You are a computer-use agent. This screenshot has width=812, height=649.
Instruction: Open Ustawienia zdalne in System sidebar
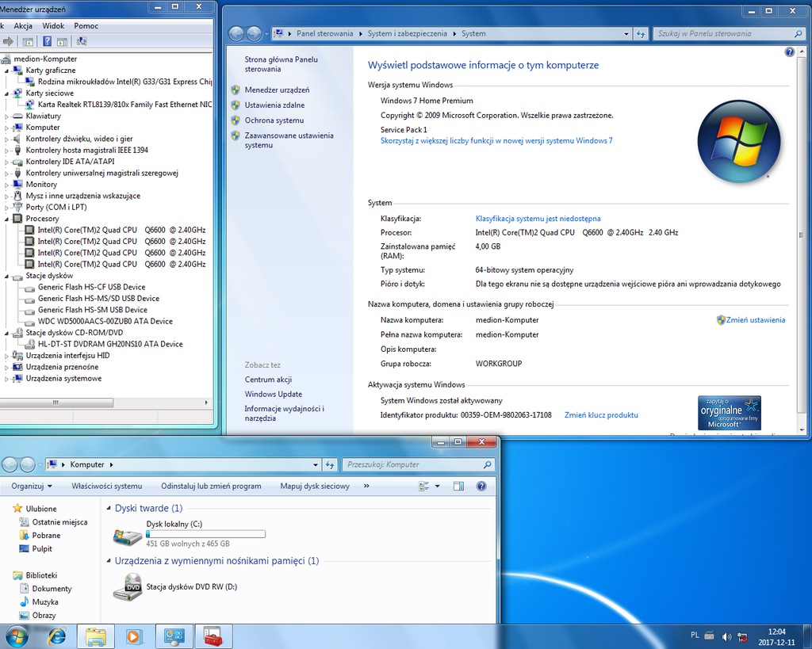point(274,105)
